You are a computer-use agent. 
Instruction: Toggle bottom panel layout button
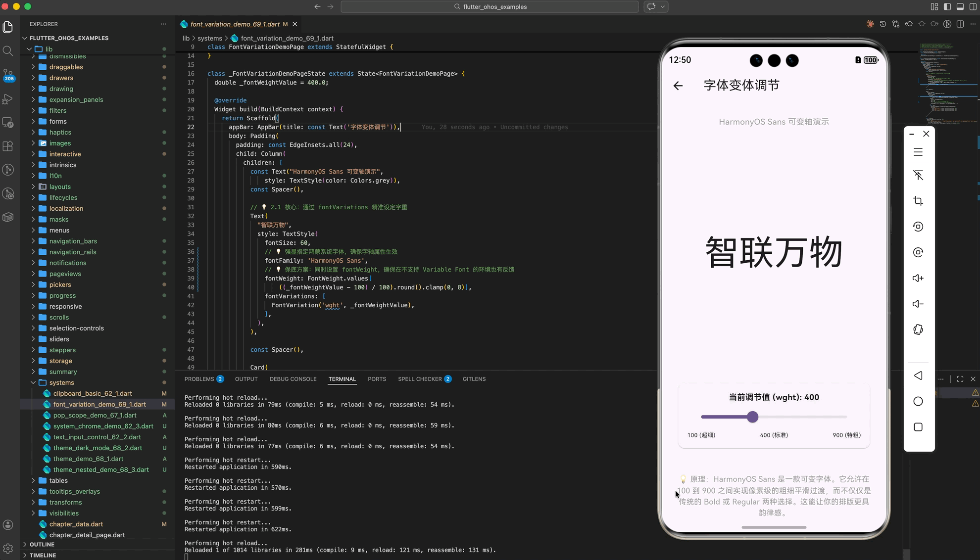pos(960,7)
